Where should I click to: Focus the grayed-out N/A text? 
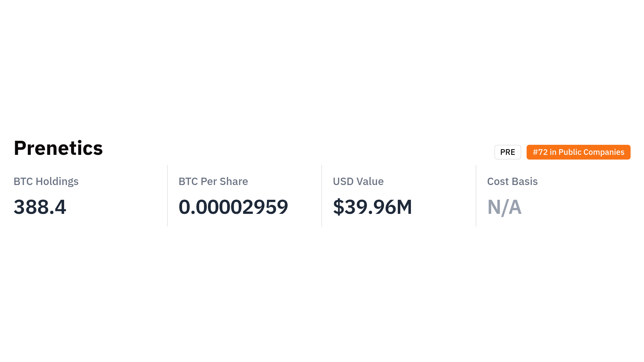pos(504,207)
